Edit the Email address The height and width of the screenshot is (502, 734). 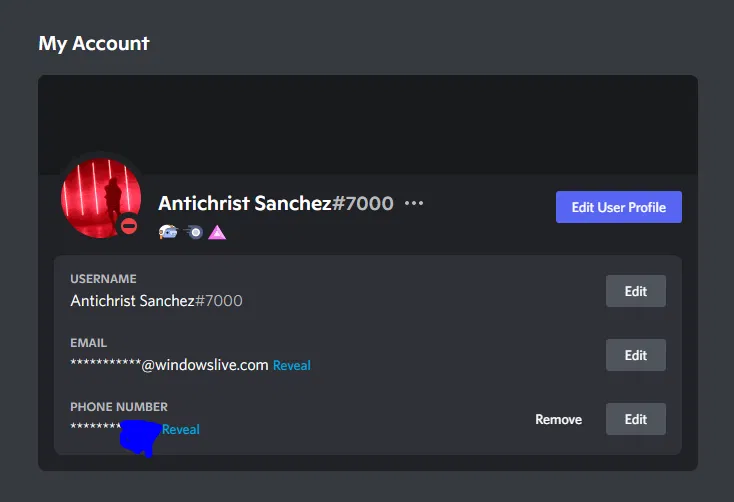pos(636,355)
